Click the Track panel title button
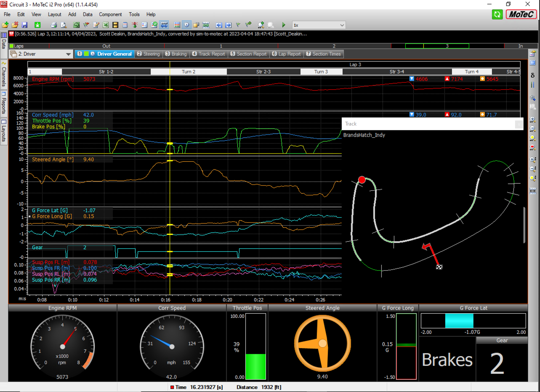 pos(519,124)
